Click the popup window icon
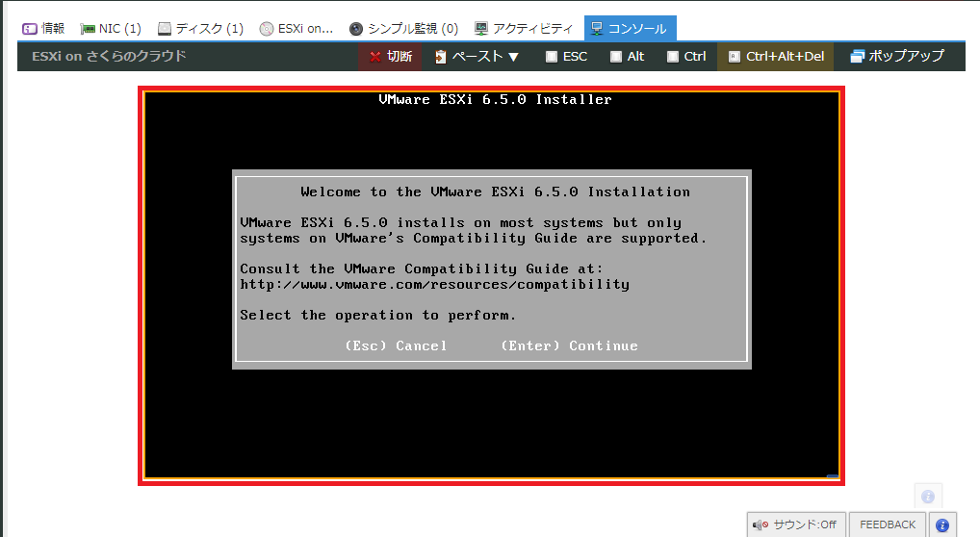Screen dimensions: 980x537 857,57
